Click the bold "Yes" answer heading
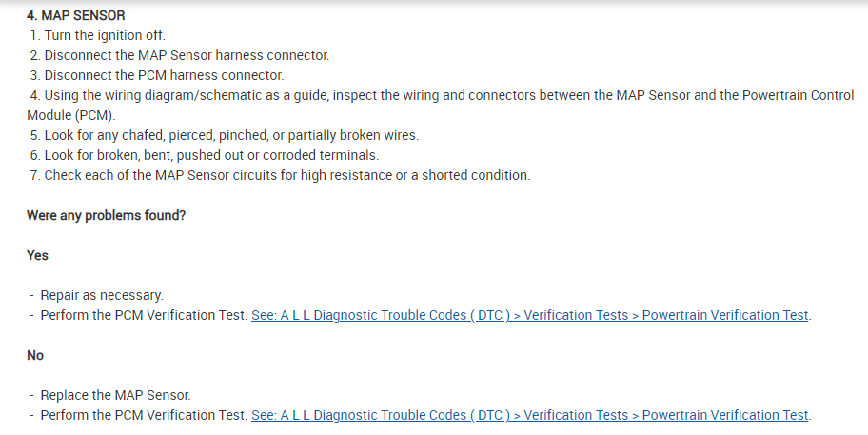 coord(38,255)
